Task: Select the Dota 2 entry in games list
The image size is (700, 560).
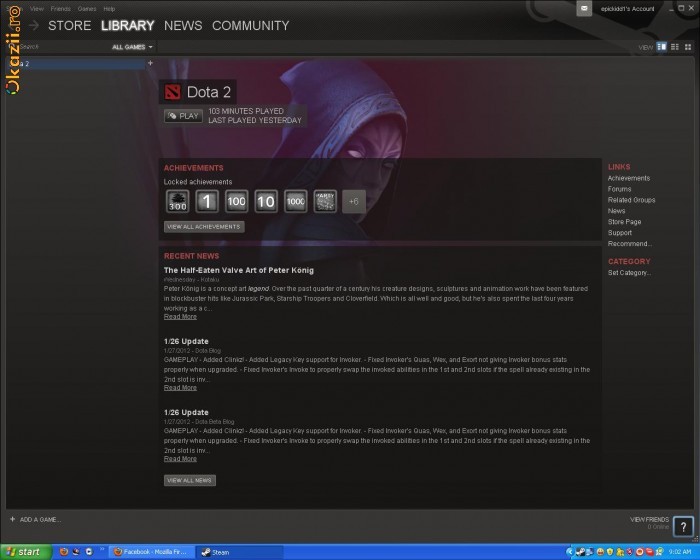Action: coord(75,63)
